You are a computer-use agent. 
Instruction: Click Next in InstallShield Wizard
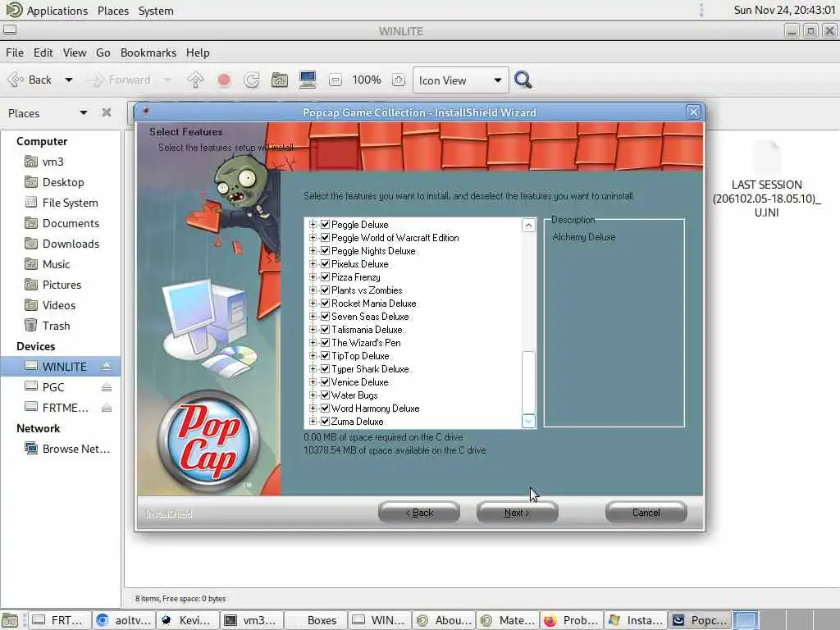517,513
